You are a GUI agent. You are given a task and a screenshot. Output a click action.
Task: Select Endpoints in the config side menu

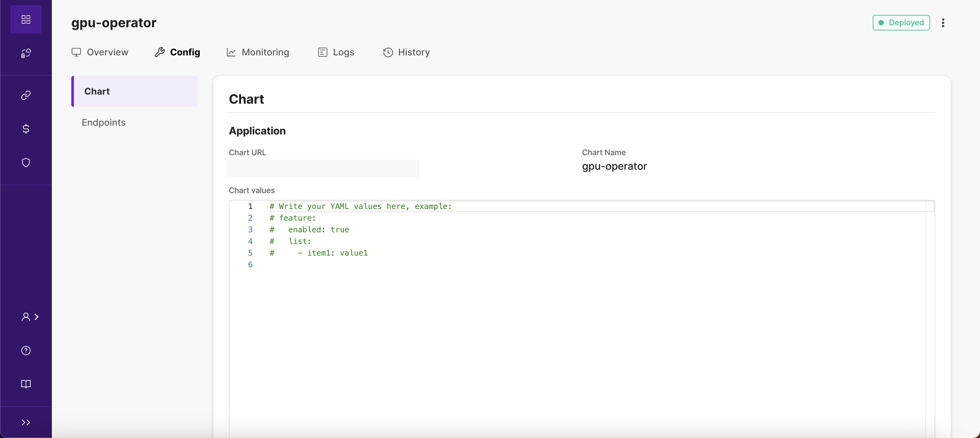pyautogui.click(x=103, y=122)
